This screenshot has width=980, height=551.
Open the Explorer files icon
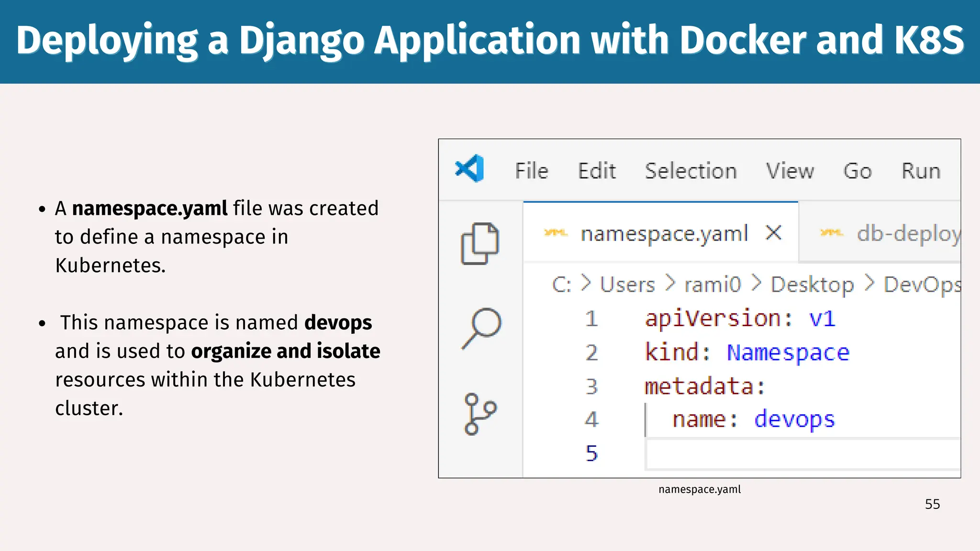click(x=479, y=243)
